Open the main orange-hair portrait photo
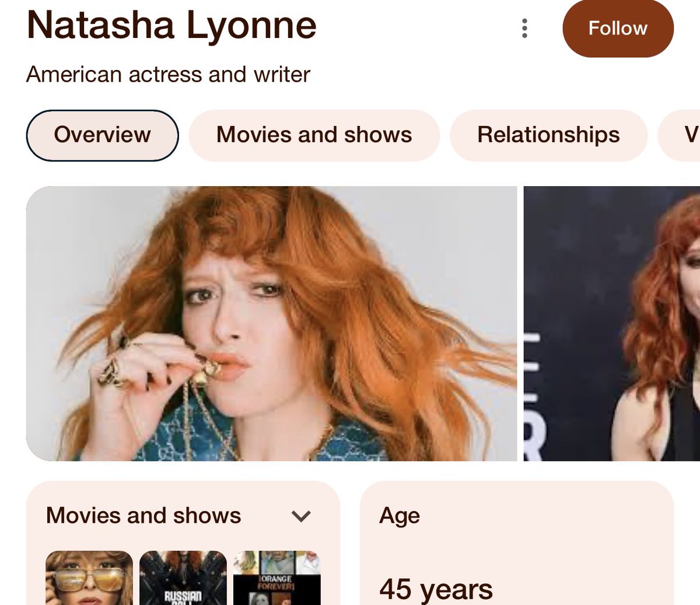The height and width of the screenshot is (605, 700). [x=271, y=323]
